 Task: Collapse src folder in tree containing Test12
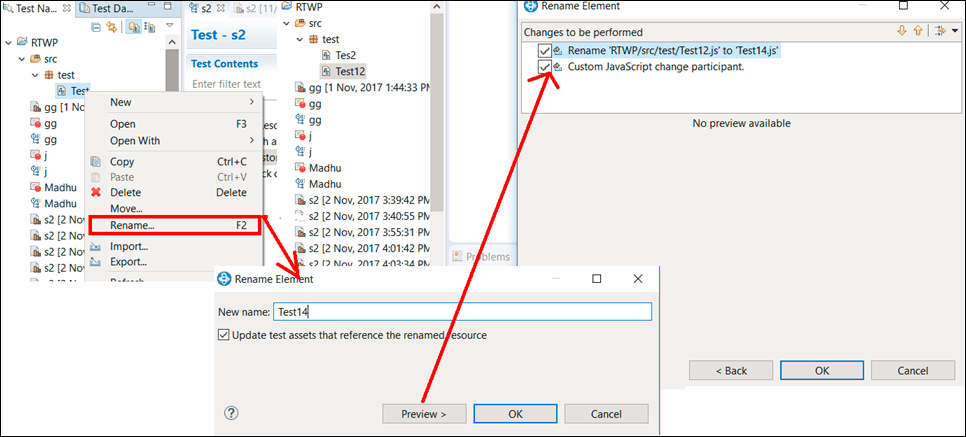click(x=286, y=23)
